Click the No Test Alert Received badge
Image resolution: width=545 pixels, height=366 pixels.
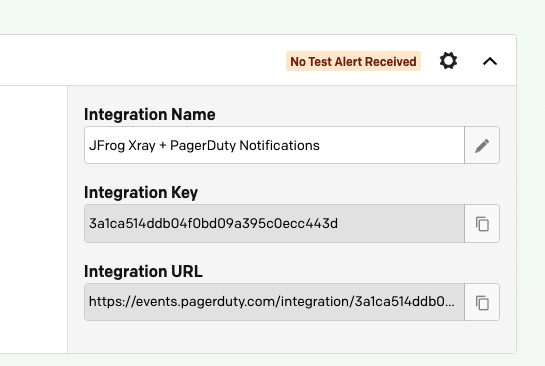(x=353, y=62)
